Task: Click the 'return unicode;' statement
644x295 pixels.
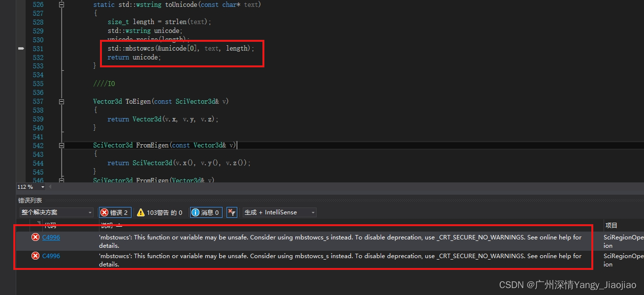Action: [x=134, y=58]
